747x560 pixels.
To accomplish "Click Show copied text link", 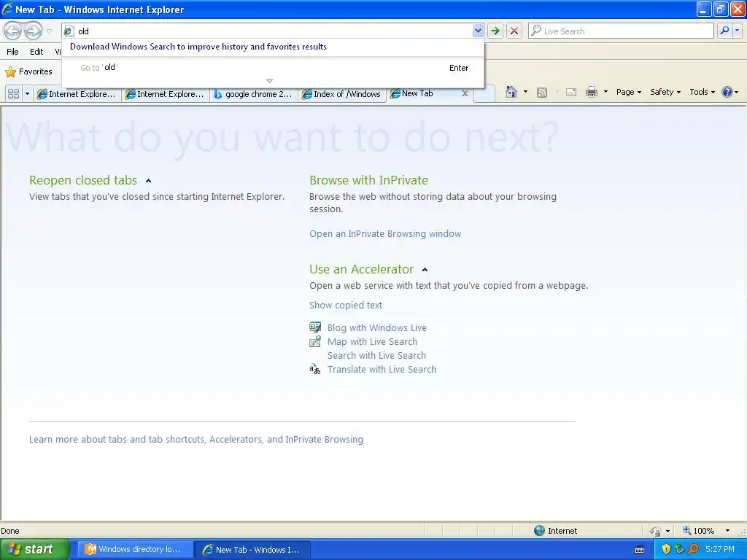I will [x=346, y=306].
